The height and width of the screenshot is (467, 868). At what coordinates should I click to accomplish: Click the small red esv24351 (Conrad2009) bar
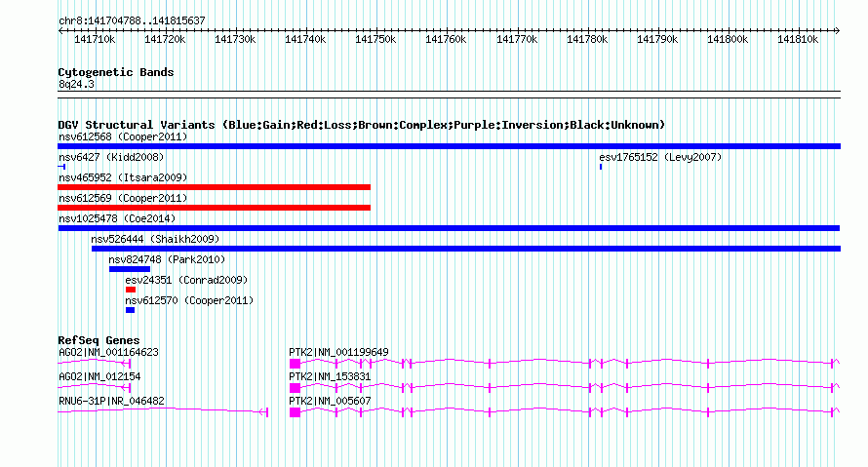(131, 290)
